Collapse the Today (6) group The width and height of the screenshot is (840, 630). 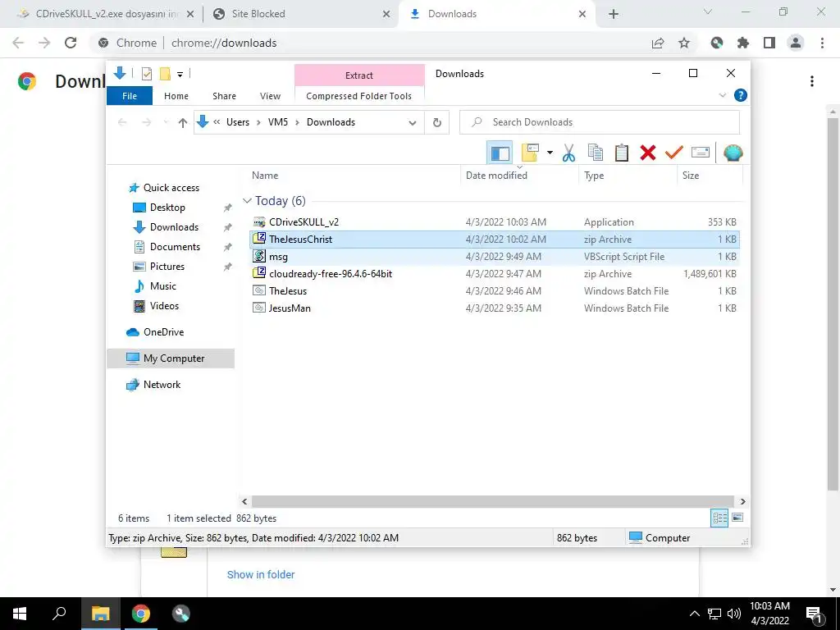click(x=247, y=201)
